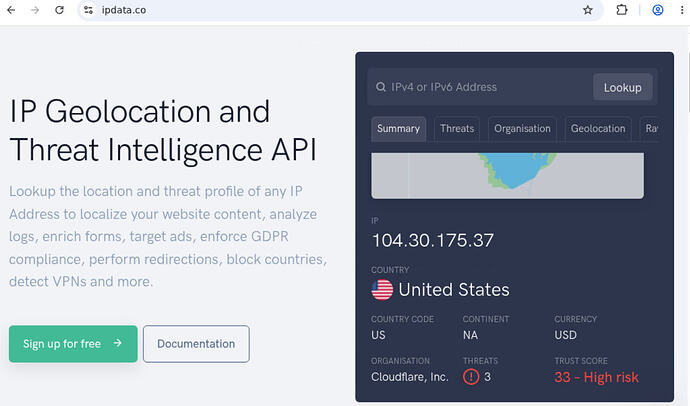Go back using browser back arrow
The image size is (690, 406).
tap(11, 10)
